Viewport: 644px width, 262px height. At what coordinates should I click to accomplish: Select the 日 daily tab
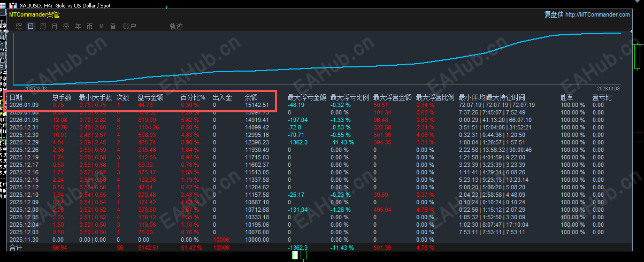tap(31, 26)
